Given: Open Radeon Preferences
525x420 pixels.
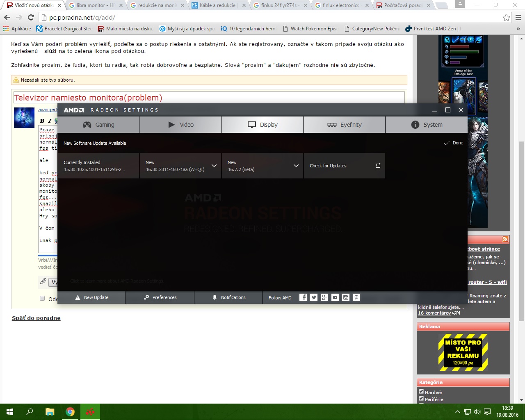Looking at the screenshot, I should pos(160,297).
